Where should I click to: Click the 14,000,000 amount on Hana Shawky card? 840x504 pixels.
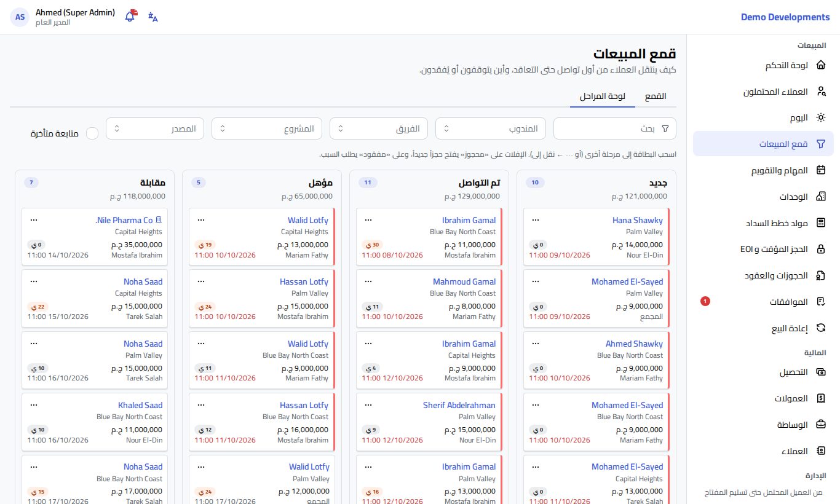click(x=637, y=244)
